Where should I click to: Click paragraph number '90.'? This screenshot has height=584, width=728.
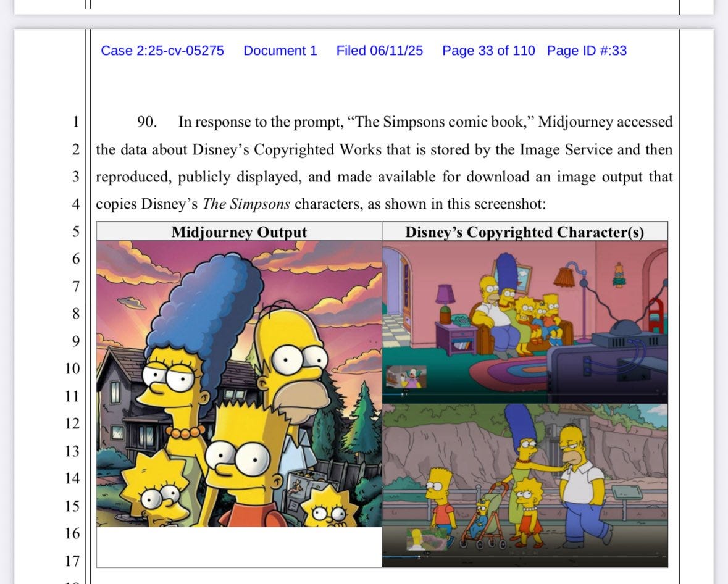pos(147,122)
